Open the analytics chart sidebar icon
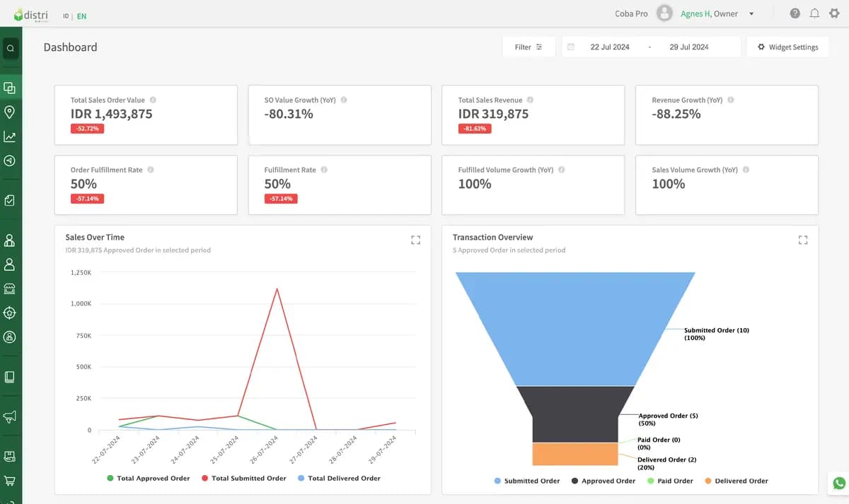This screenshot has width=849, height=504. (x=10, y=136)
